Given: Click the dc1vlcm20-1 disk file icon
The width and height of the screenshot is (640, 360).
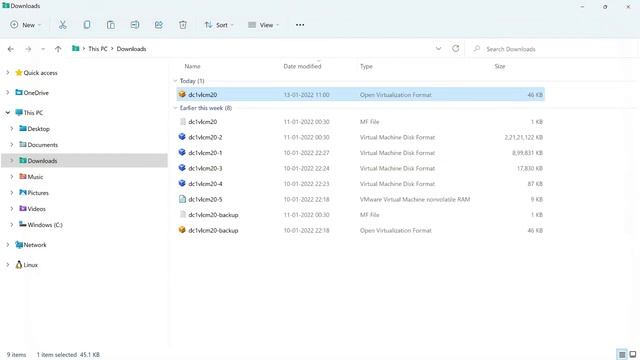Looking at the screenshot, I should click(x=182, y=152).
